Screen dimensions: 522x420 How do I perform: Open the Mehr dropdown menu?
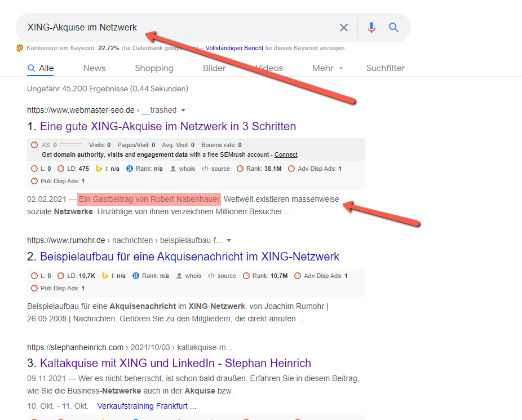pos(328,68)
